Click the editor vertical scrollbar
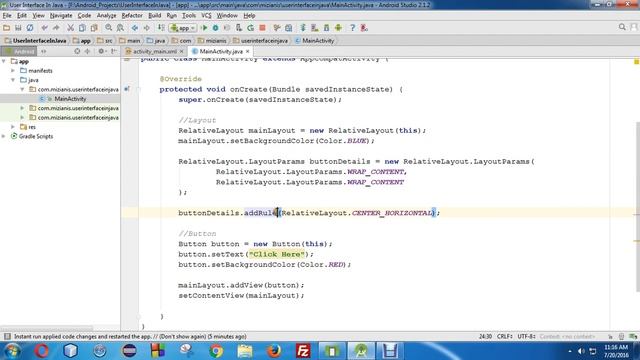640x360 pixels. 637,206
